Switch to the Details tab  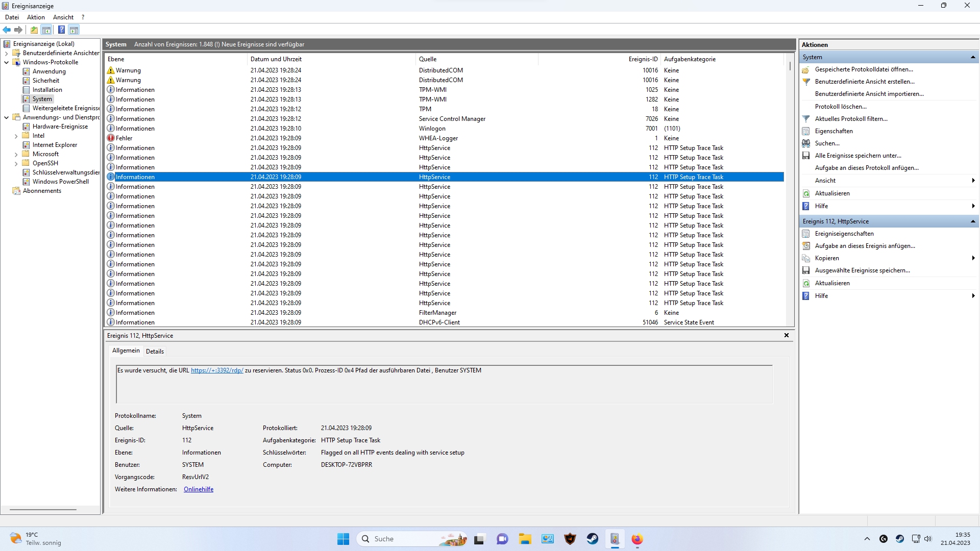[155, 352]
